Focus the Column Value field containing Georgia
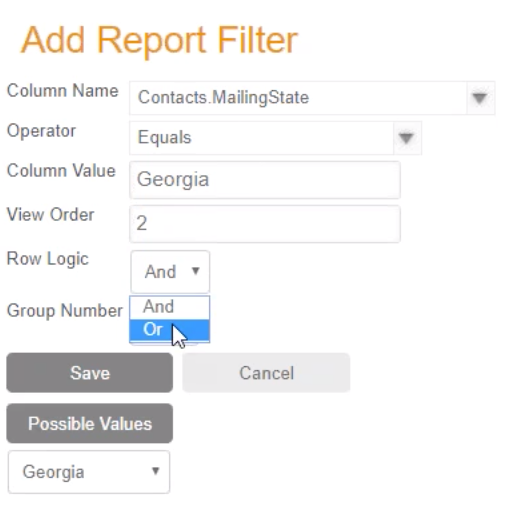The height and width of the screenshot is (518, 531). point(265,180)
